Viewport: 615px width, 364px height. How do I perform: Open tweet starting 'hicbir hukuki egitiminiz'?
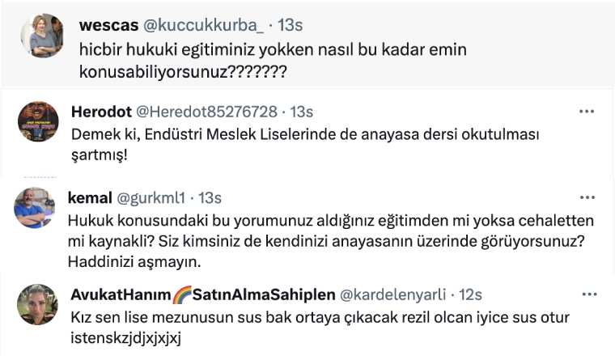click(x=273, y=61)
